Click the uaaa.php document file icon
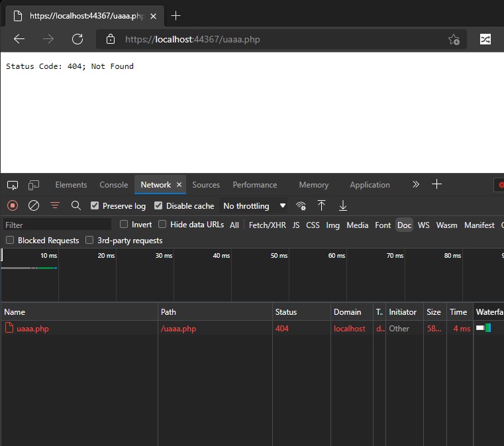The width and height of the screenshot is (504, 446). (9, 327)
